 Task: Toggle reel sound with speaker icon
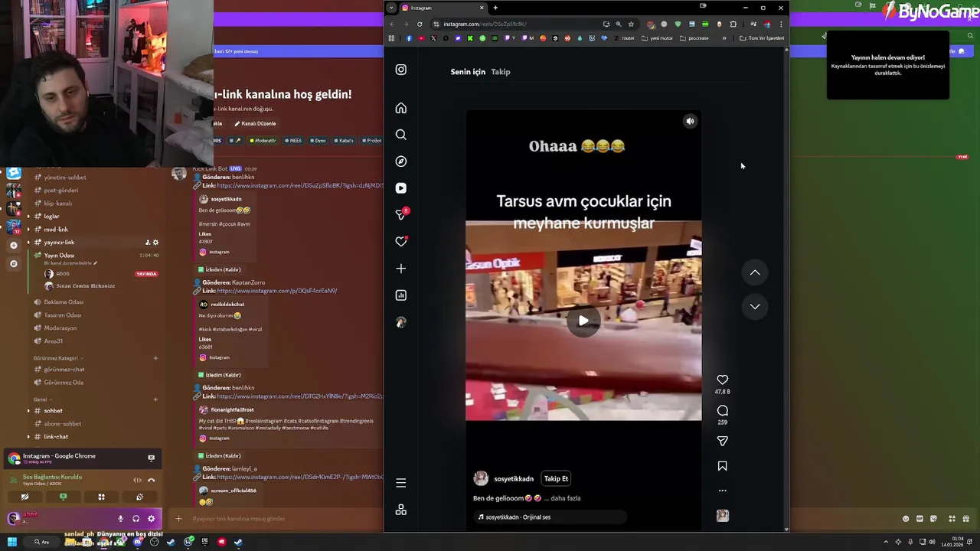click(690, 121)
